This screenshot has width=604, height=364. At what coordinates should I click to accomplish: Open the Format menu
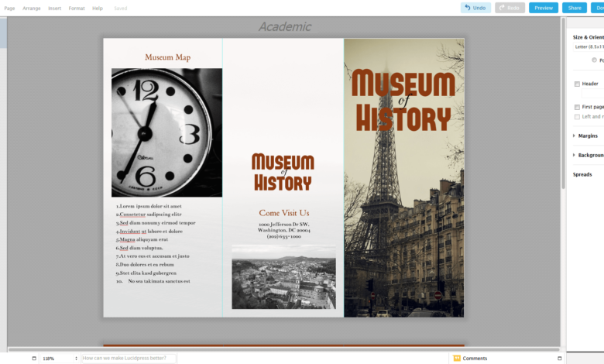click(77, 8)
